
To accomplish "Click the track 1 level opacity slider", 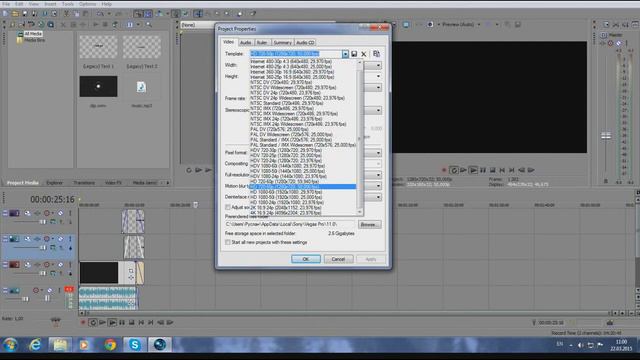I will (42, 222).
